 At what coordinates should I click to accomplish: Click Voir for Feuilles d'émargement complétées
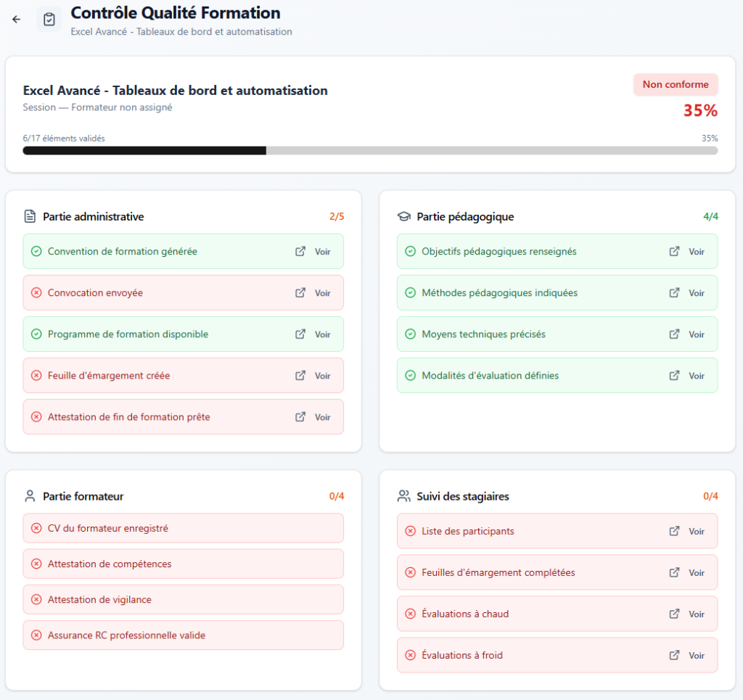tap(697, 573)
